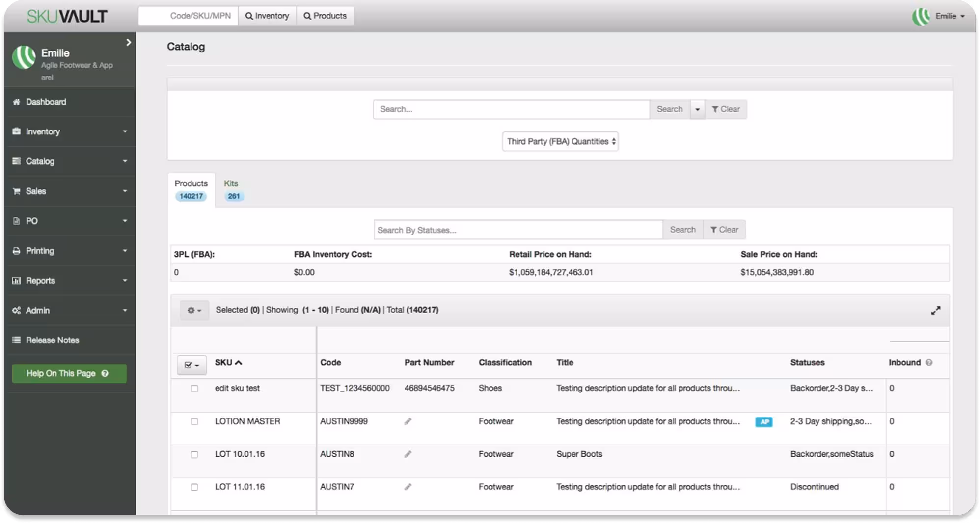Screen dimensions: 980x523
Task: Click the Inbound column help icon
Action: coord(929,363)
